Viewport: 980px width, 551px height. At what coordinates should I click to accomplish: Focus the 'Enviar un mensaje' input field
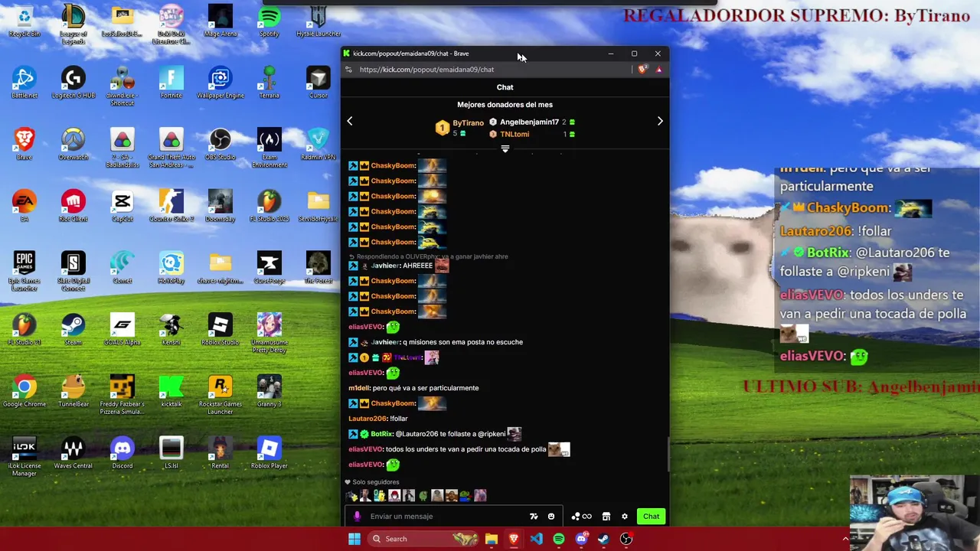[x=454, y=517]
